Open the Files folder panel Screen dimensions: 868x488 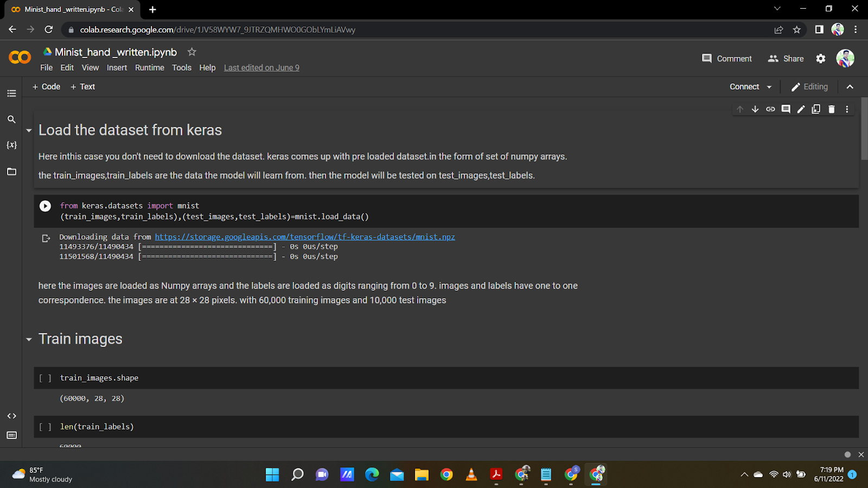pos(11,172)
